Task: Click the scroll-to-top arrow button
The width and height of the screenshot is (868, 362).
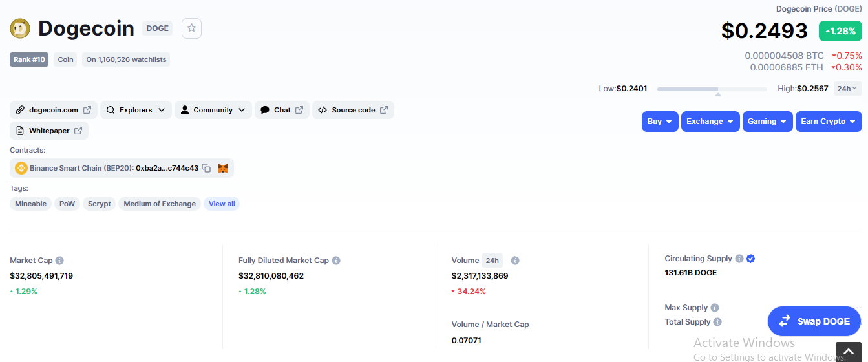Action: click(x=849, y=352)
